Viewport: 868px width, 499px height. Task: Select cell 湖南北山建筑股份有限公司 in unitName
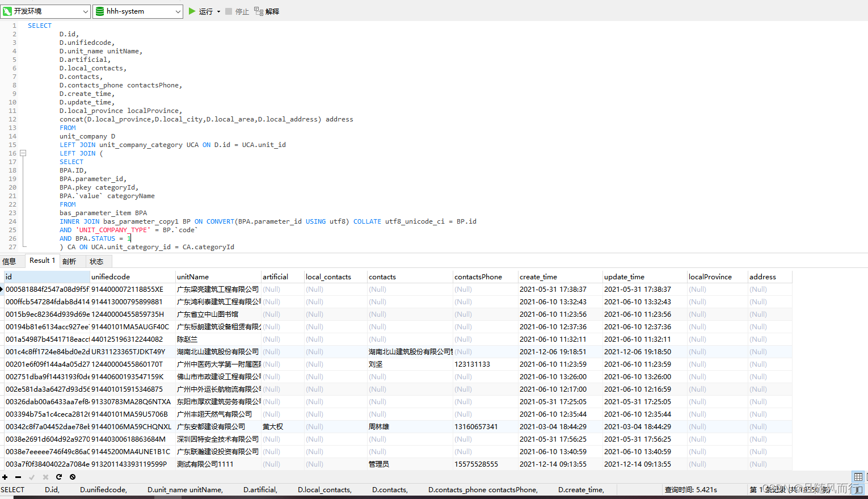(218, 352)
